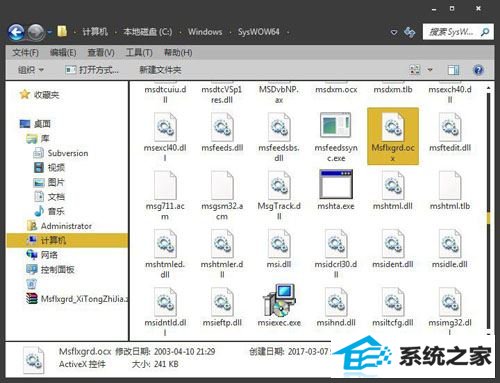Toggle the preview pane button
The image size is (500, 383).
click(453, 70)
